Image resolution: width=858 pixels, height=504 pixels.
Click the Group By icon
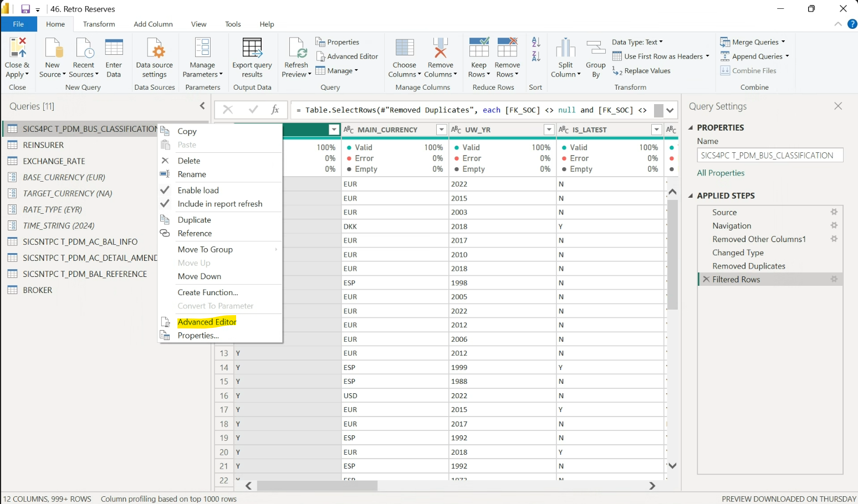(x=596, y=49)
